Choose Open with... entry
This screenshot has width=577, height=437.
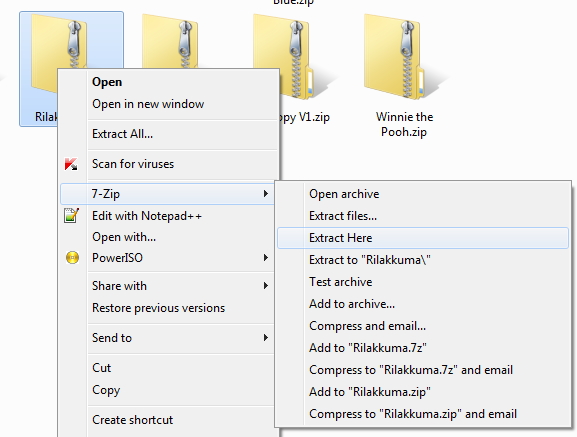167,237
